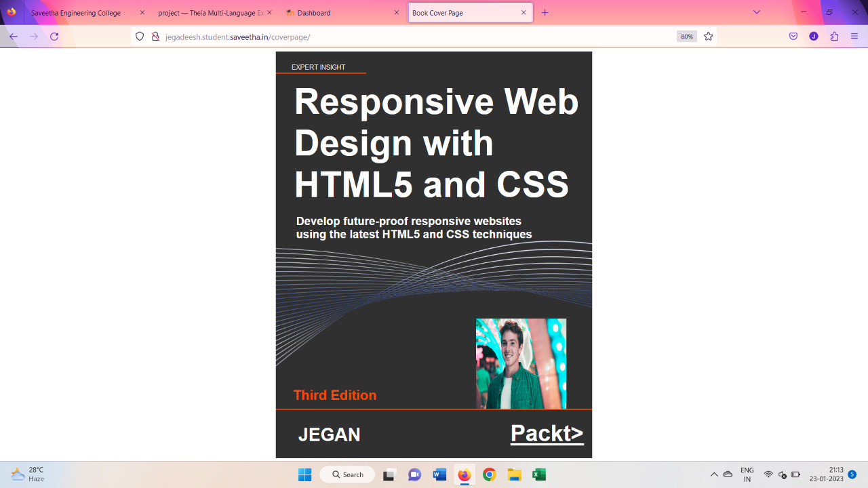This screenshot has width=868, height=488.
Task: Bookmark this page with the star icon
Action: (709, 37)
